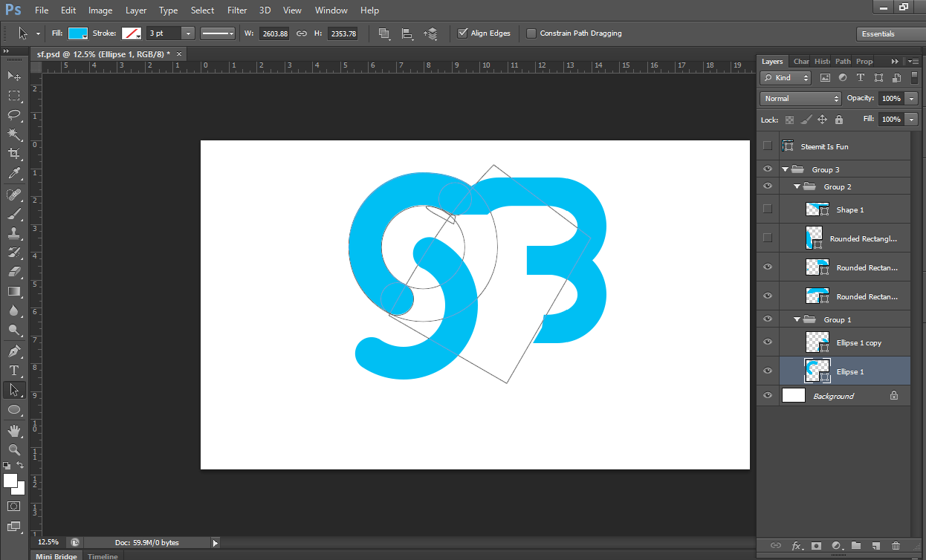
Task: Hide Group 3 visibility eye
Action: pos(768,169)
